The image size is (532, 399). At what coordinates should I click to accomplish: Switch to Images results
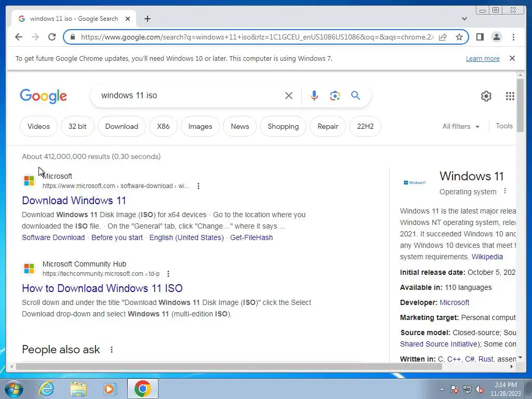(200, 126)
